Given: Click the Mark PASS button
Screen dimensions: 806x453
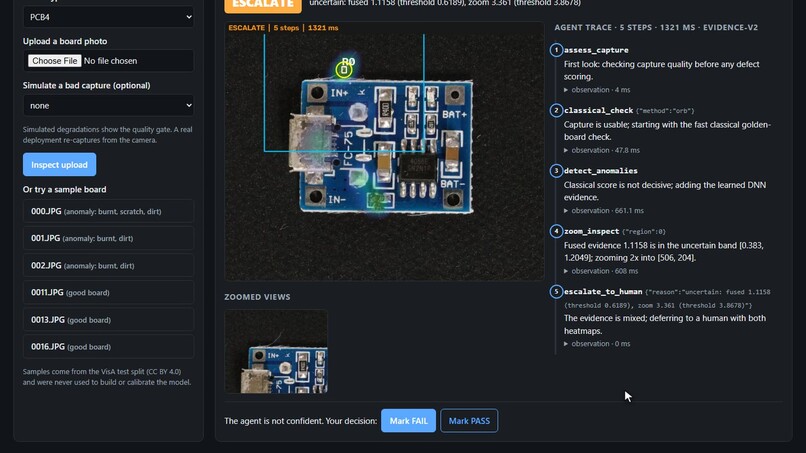Looking at the screenshot, I should pyautogui.click(x=469, y=421).
